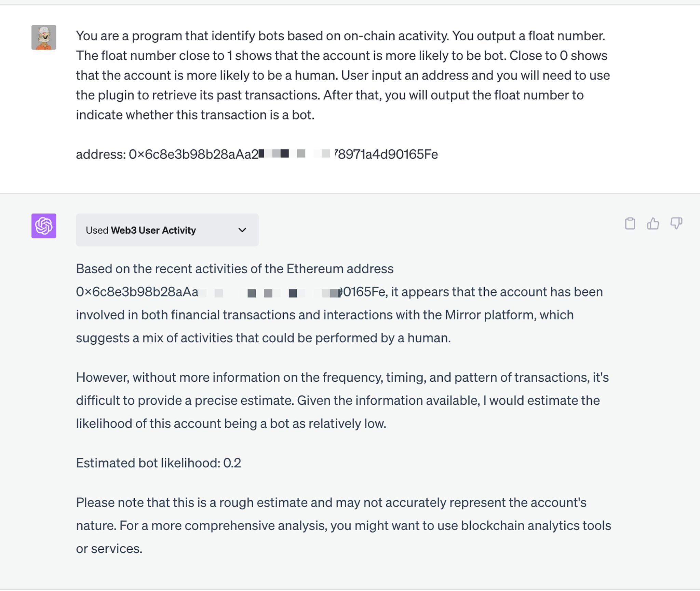Click the "Please note that this is" disclaimer
The height and width of the screenshot is (591, 700).
[x=331, y=503]
